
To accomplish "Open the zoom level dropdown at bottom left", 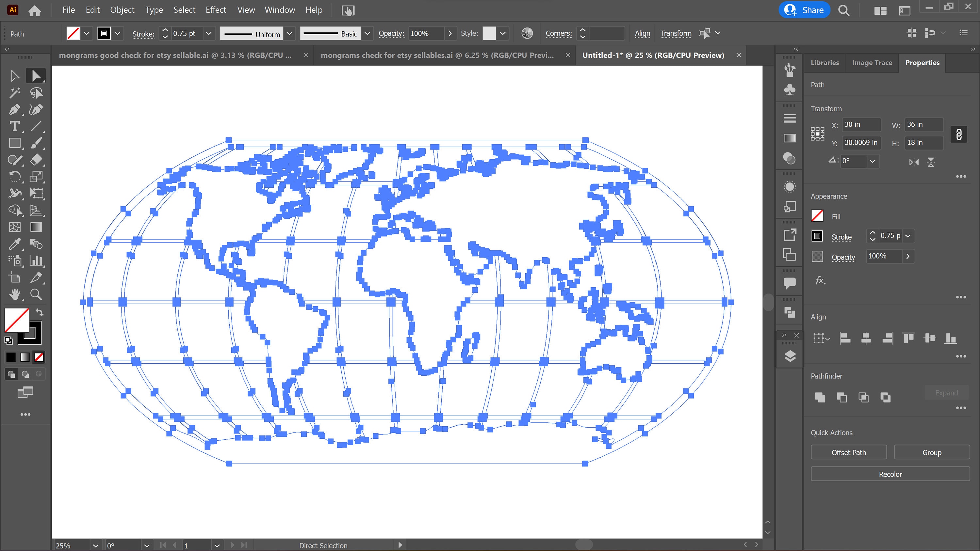I will click(95, 545).
